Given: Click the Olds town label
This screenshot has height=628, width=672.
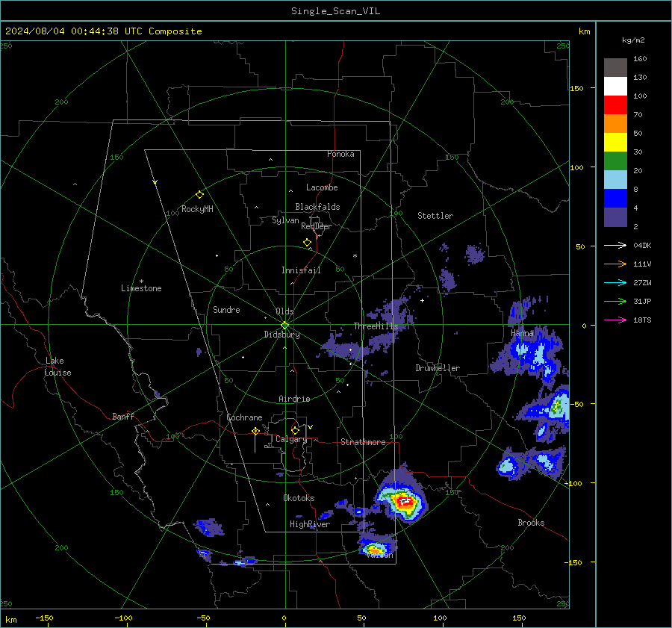Looking at the screenshot, I should click(x=284, y=311).
